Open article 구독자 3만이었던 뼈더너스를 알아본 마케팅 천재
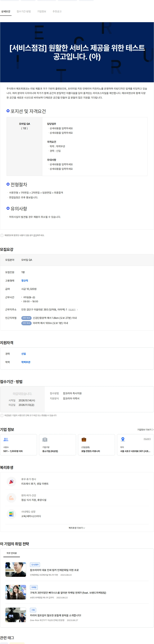The image size is (154, 644). click(68, 593)
